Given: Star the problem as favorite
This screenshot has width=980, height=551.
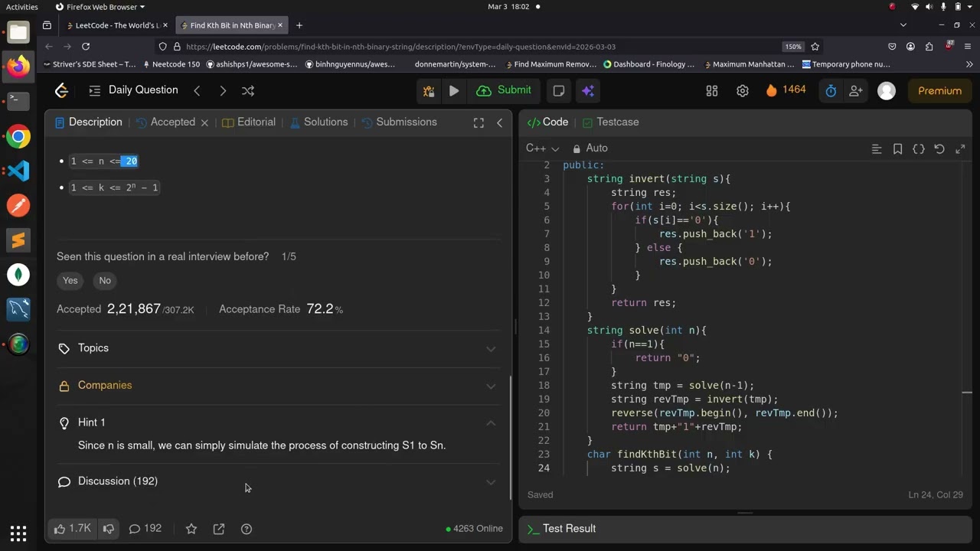Looking at the screenshot, I should tap(191, 529).
